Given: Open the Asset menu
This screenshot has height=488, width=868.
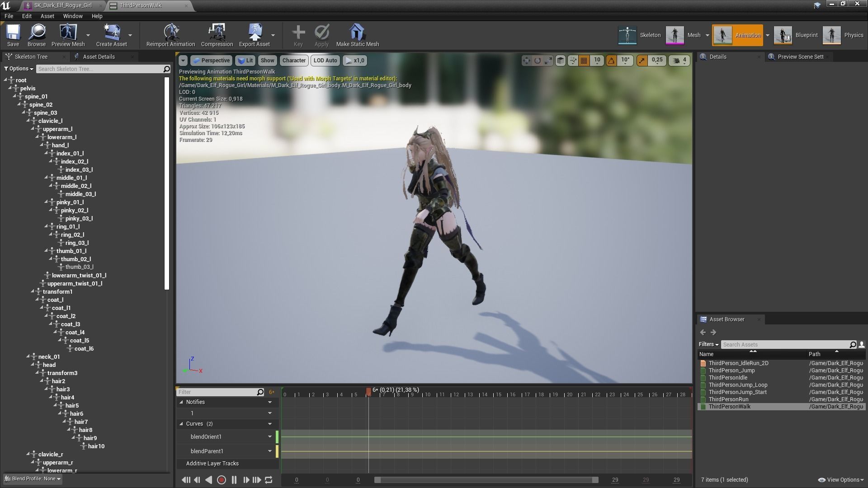Looking at the screenshot, I should 47,16.
